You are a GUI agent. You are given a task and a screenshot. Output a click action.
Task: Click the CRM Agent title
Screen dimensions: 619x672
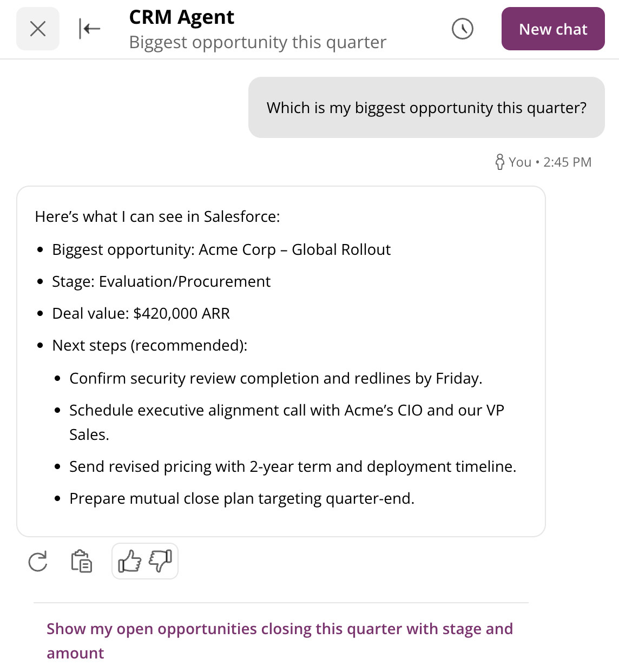coord(182,17)
